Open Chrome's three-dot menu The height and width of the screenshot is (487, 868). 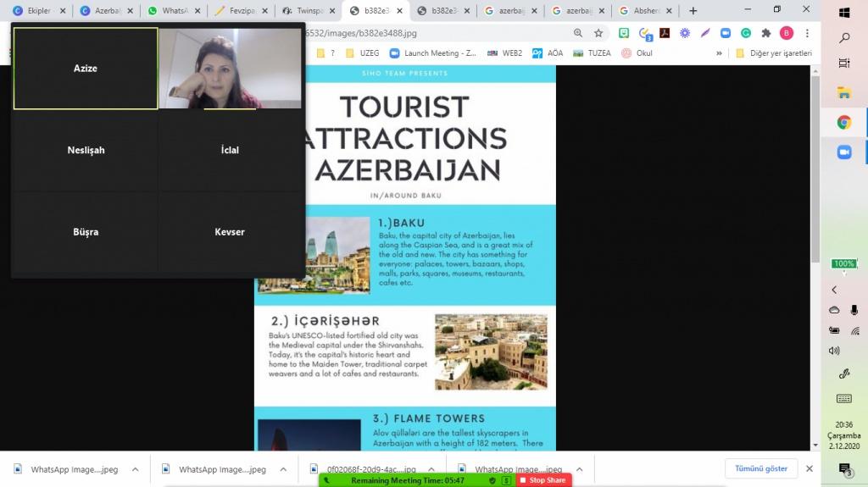tap(806, 33)
